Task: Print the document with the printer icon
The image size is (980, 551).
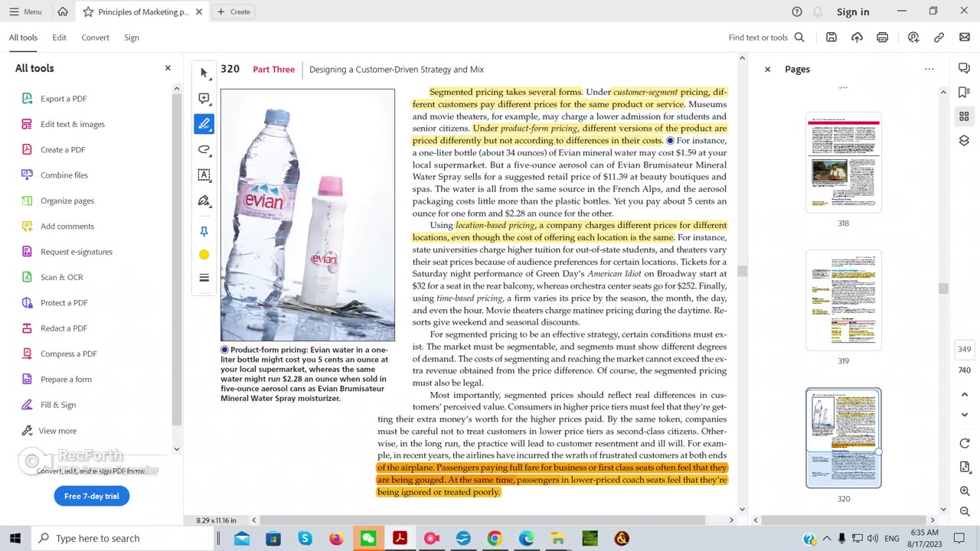Action: [x=883, y=37]
